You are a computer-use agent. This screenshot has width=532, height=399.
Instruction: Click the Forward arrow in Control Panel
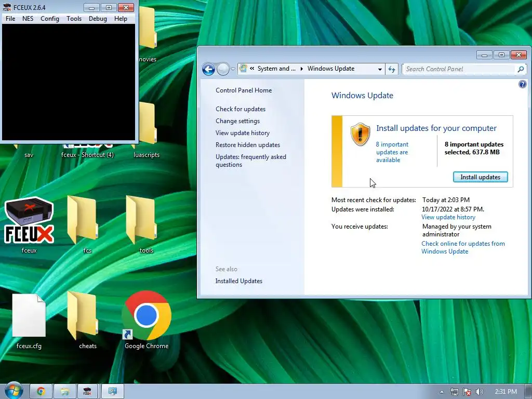pyautogui.click(x=223, y=69)
